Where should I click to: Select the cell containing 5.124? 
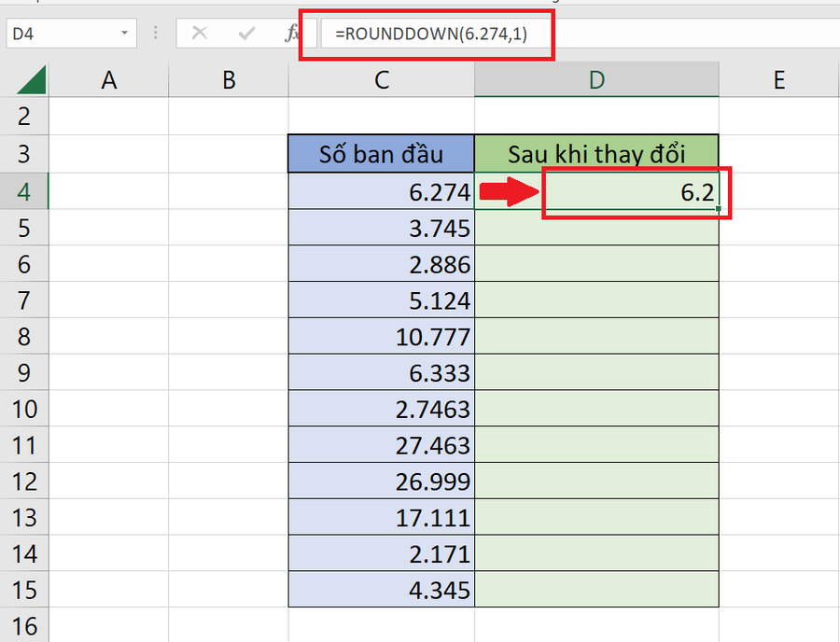382,300
